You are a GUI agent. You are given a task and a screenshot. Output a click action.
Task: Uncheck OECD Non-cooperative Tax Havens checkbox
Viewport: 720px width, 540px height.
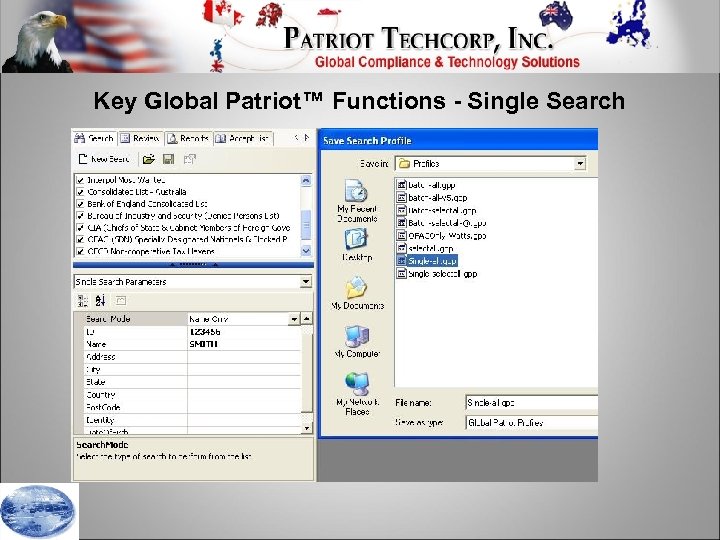[80, 251]
